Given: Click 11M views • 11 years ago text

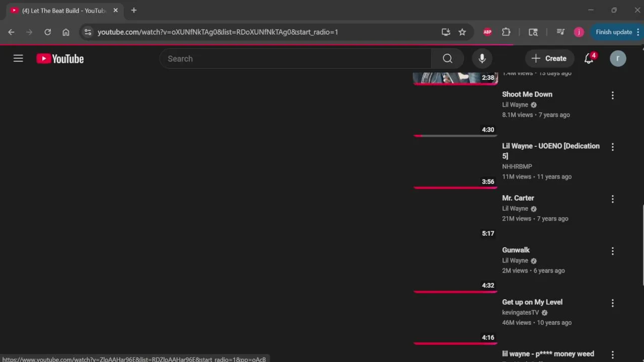Looking at the screenshot, I should pyautogui.click(x=537, y=177).
